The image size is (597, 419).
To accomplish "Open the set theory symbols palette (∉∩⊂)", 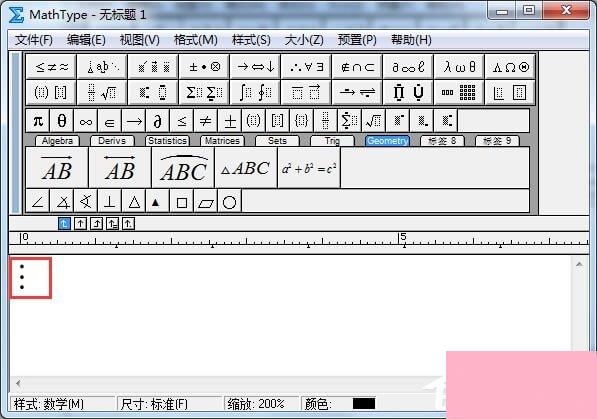I will pyautogui.click(x=357, y=67).
